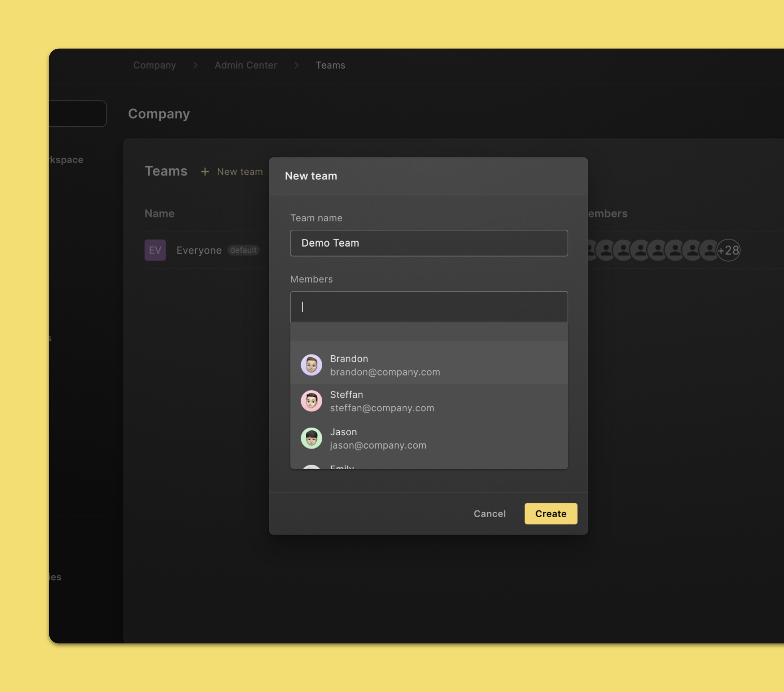Viewport: 784px width, 692px height.
Task: Click Jason's avatar icon
Action: coord(311,438)
